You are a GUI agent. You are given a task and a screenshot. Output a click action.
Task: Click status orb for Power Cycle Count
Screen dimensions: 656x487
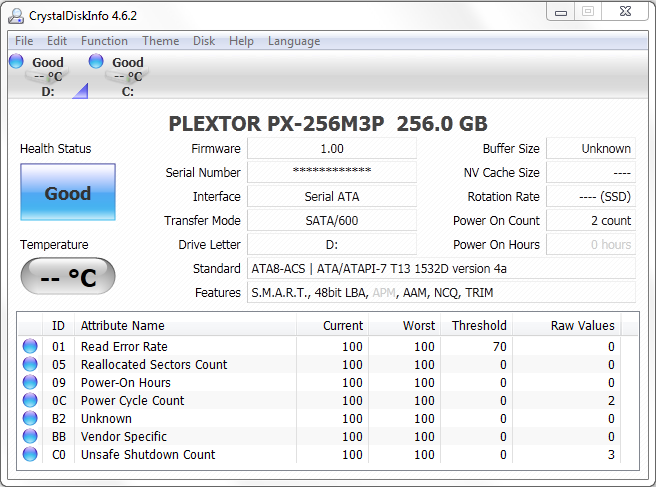[x=30, y=401]
